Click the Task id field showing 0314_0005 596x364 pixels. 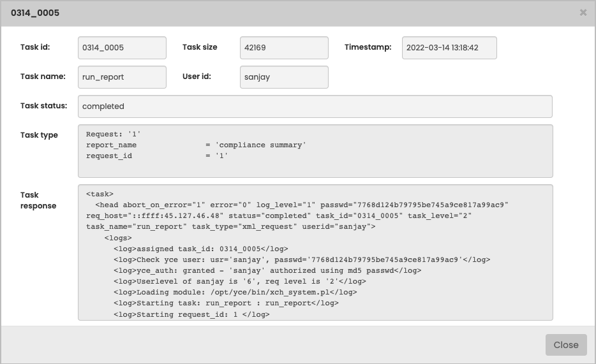click(x=122, y=48)
